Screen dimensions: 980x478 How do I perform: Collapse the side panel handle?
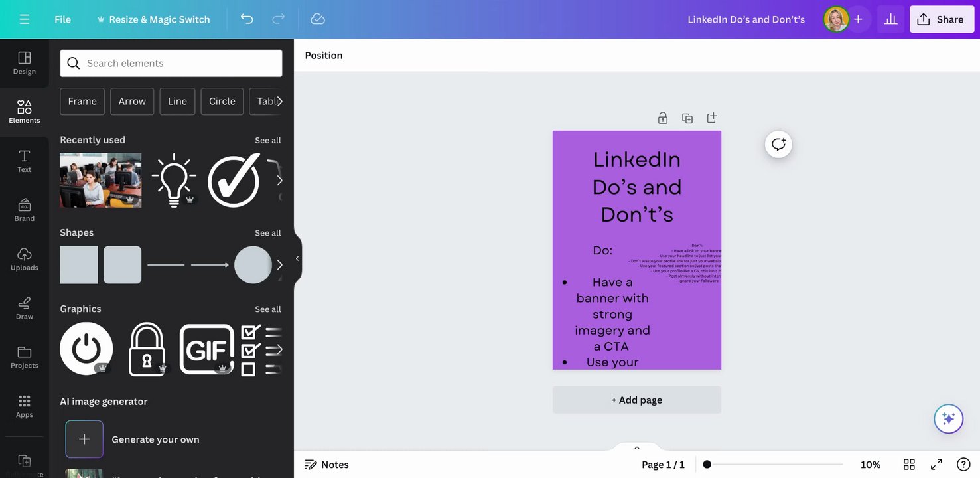pos(297,258)
